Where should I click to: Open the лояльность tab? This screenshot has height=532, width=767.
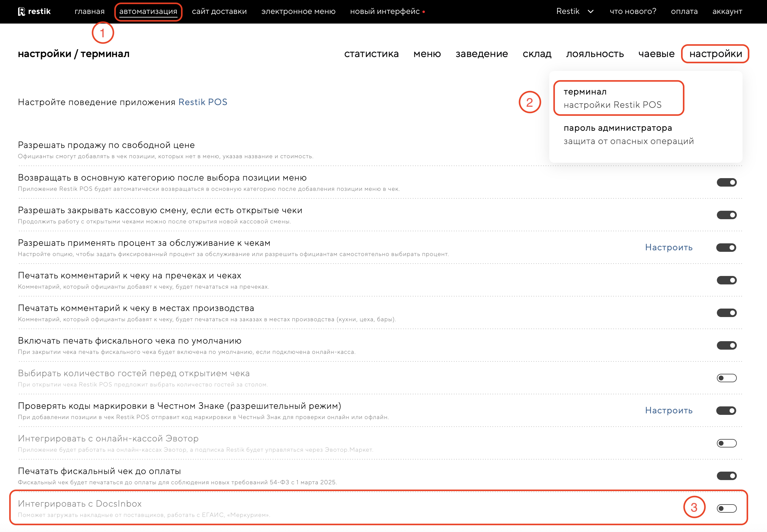point(595,54)
